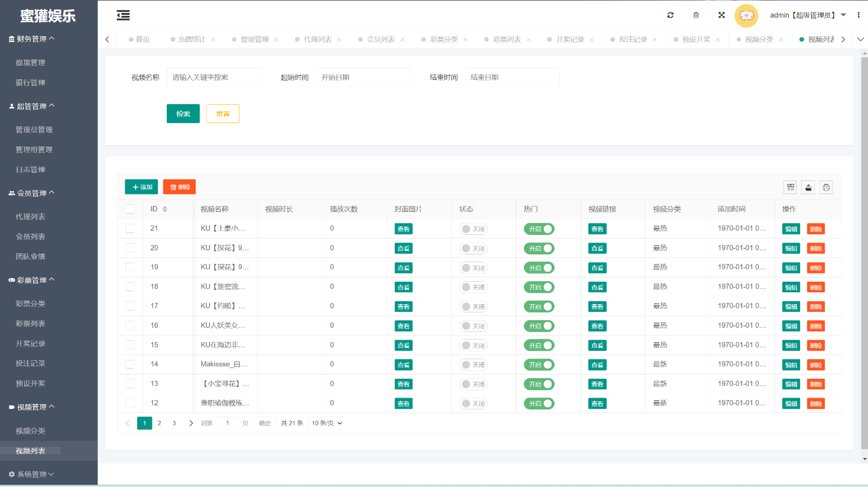Click the pagination 确定 button
The width and height of the screenshot is (868, 487).
point(265,423)
